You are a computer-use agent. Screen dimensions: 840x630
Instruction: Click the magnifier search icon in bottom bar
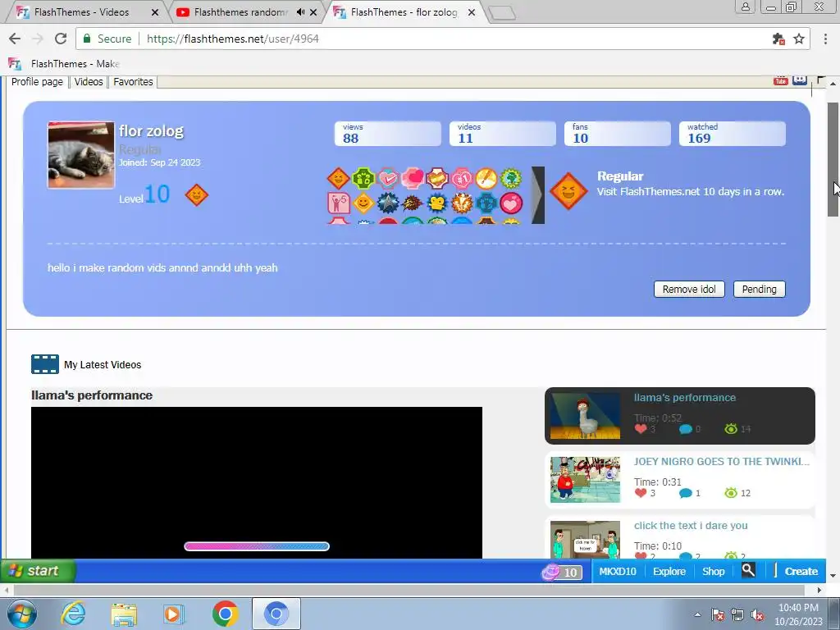coord(748,571)
